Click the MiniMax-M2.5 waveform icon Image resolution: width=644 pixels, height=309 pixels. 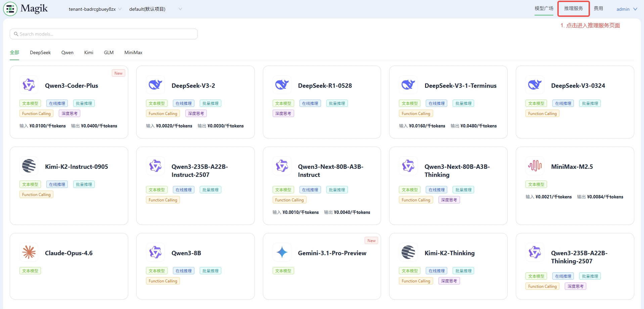click(535, 166)
